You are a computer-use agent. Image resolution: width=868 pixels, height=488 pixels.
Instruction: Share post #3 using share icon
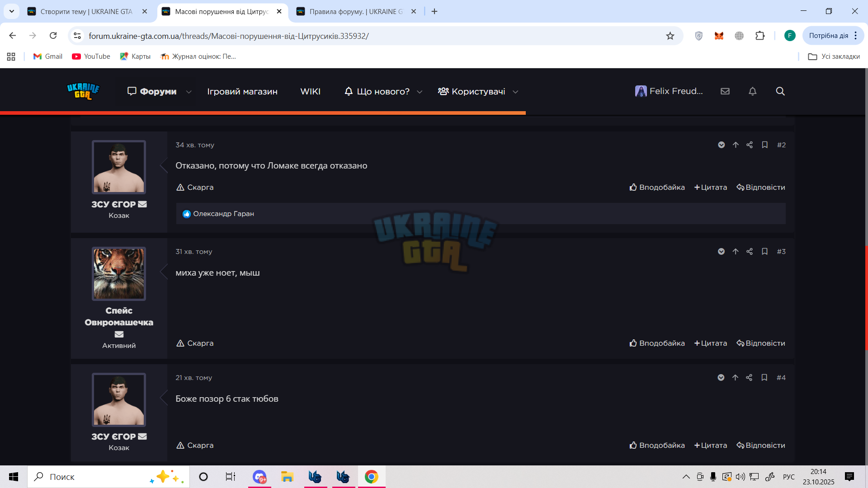click(750, 251)
